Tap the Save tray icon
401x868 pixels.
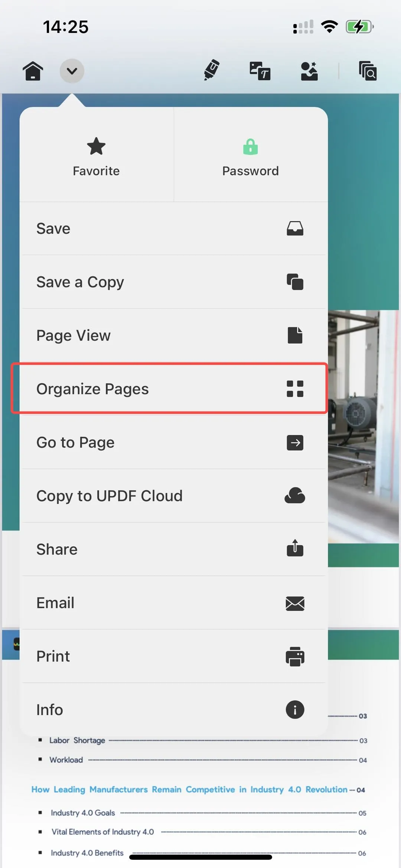(x=295, y=228)
